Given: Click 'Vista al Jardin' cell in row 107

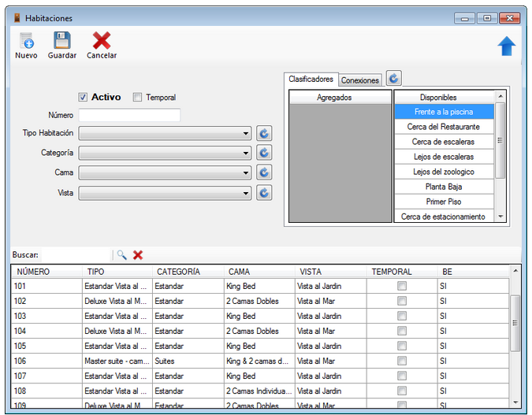Looking at the screenshot, I should (331, 376).
